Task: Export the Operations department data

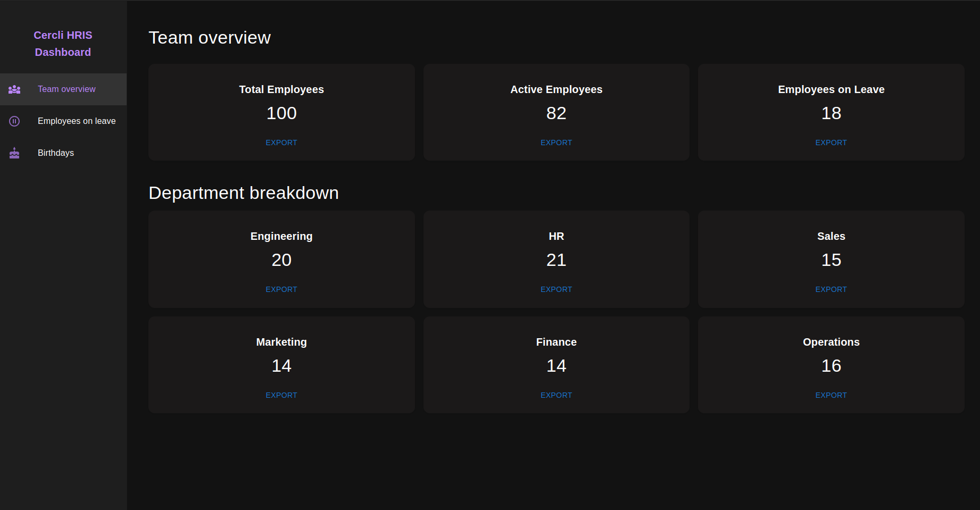Action: coord(830,395)
